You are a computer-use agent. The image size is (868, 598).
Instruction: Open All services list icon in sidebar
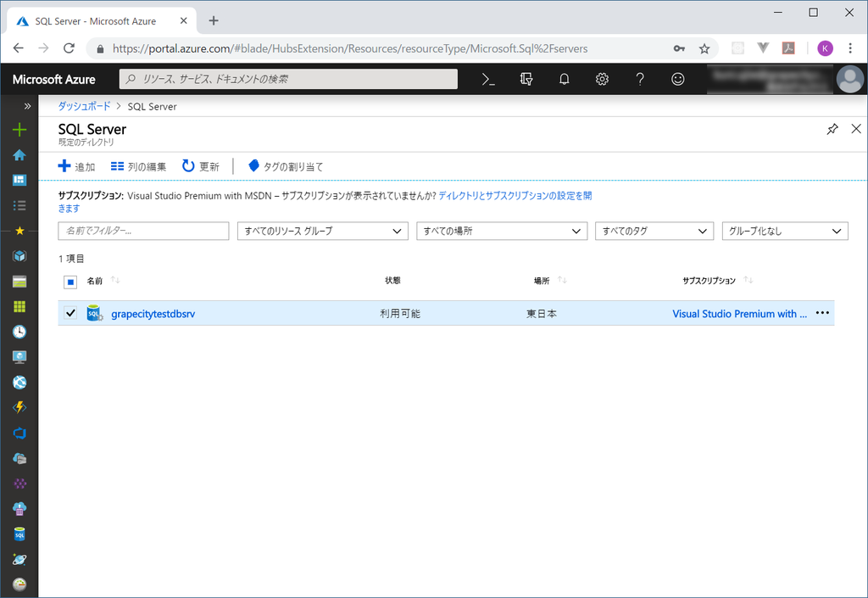(x=19, y=205)
